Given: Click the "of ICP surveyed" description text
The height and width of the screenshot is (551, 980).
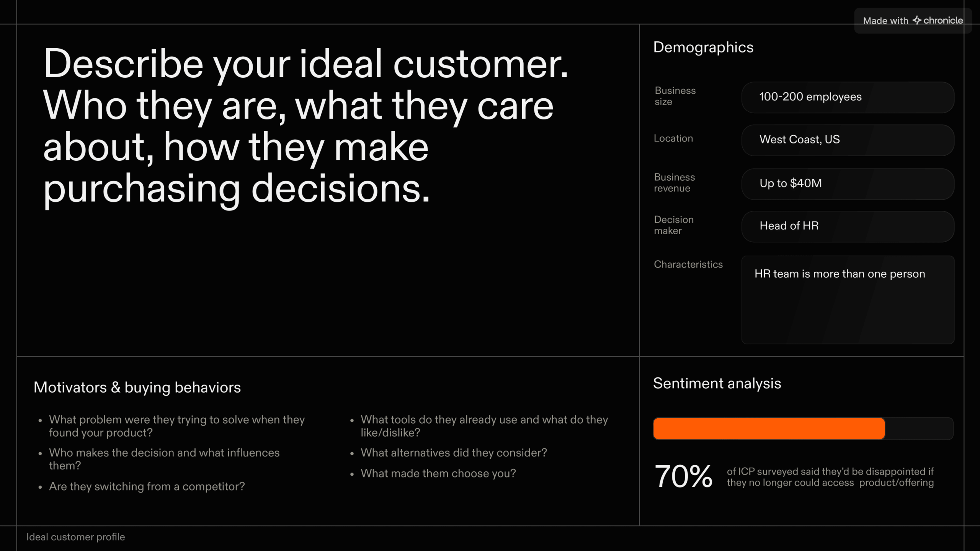Looking at the screenshot, I should coord(830,477).
